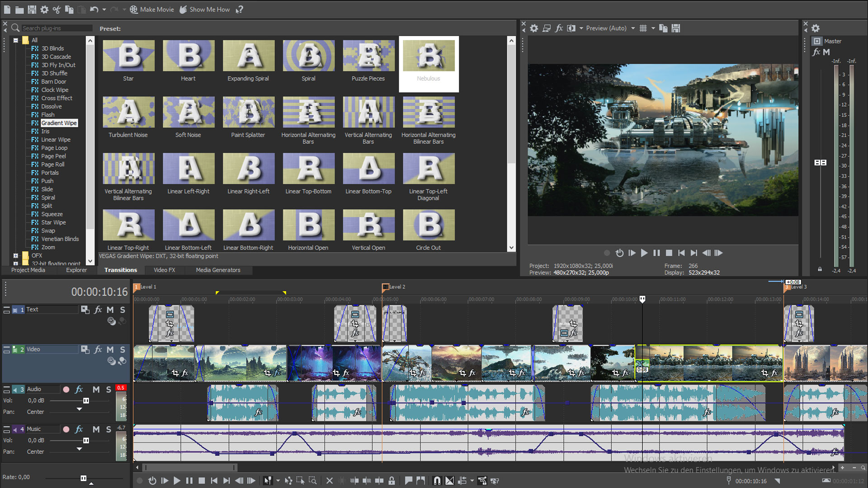Expand the Undo history dropdown arrow
Image resolution: width=868 pixels, height=488 pixels.
[x=104, y=9]
